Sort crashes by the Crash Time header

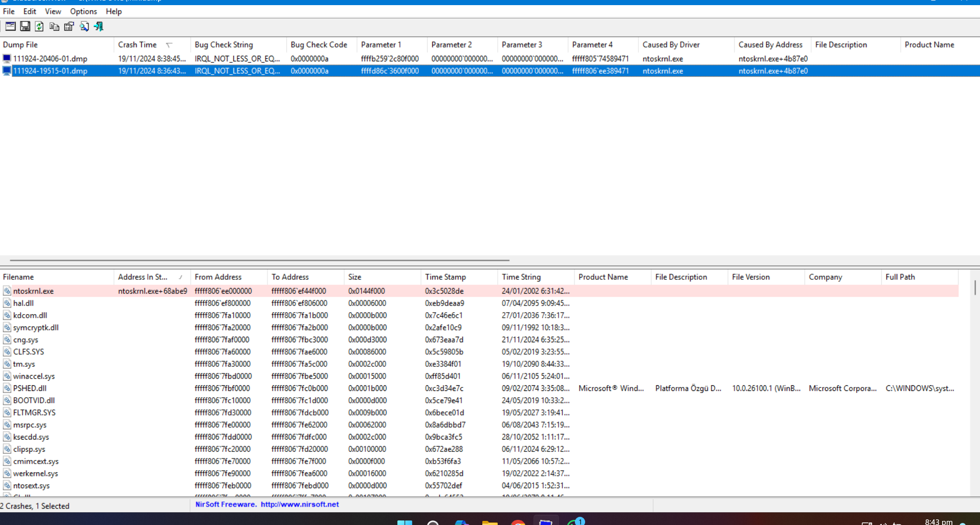152,45
